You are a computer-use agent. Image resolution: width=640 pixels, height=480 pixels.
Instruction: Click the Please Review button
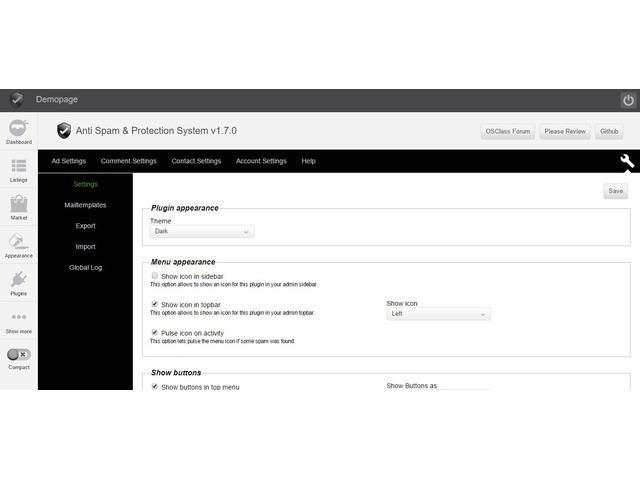(x=565, y=131)
